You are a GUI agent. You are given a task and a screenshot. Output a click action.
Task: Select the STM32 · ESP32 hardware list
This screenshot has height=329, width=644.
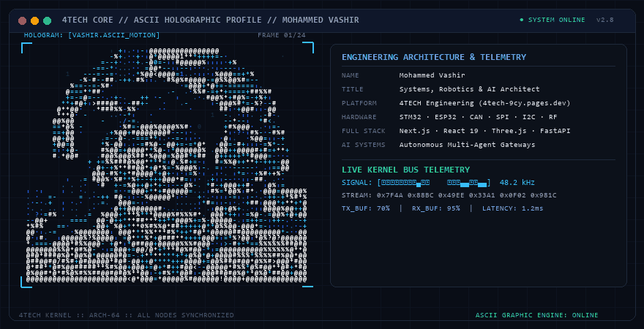(x=478, y=117)
